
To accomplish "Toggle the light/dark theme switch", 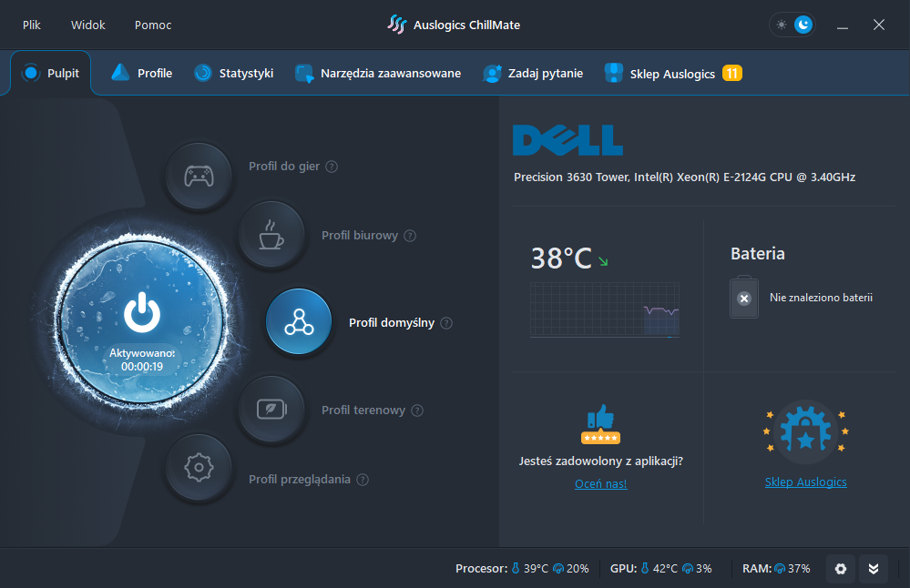I will coord(792,25).
